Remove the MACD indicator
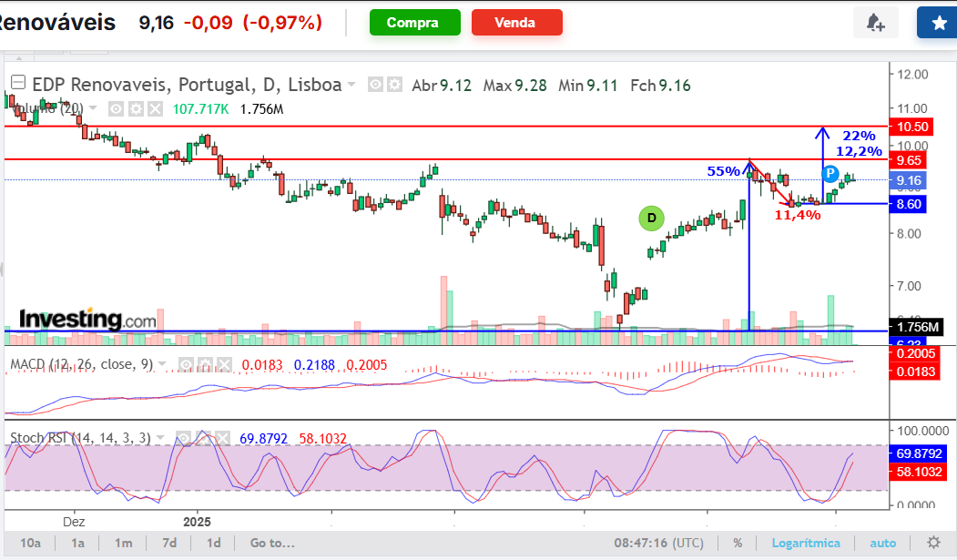The image size is (957, 560). [225, 365]
